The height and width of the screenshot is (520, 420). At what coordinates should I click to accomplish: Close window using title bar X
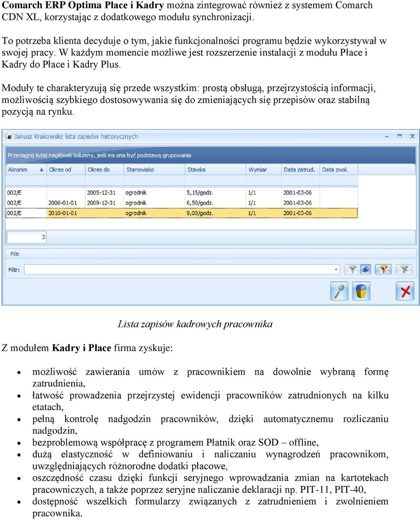413,136
